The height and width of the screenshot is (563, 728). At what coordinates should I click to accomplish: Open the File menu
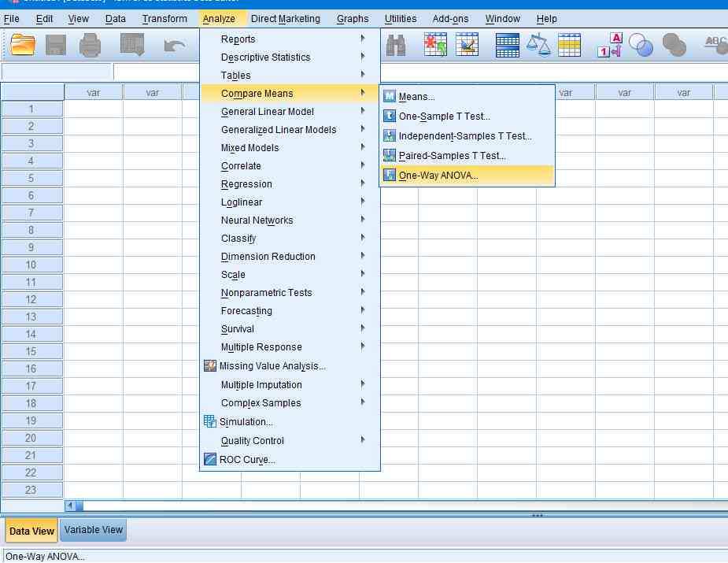12,19
